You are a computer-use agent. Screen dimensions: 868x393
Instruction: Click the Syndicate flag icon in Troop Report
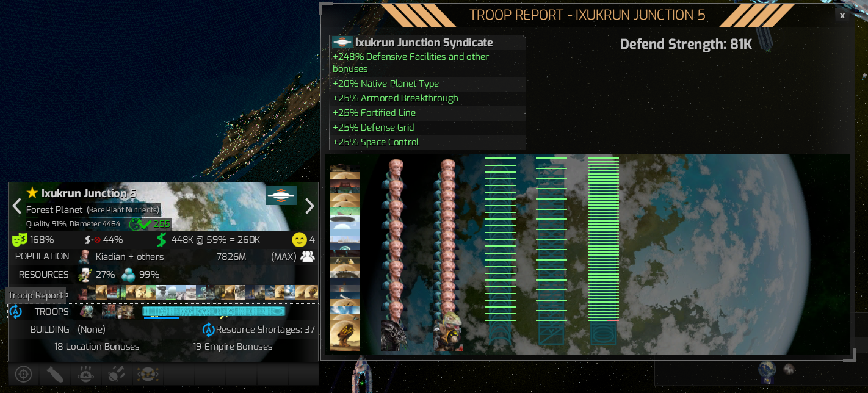coord(342,43)
